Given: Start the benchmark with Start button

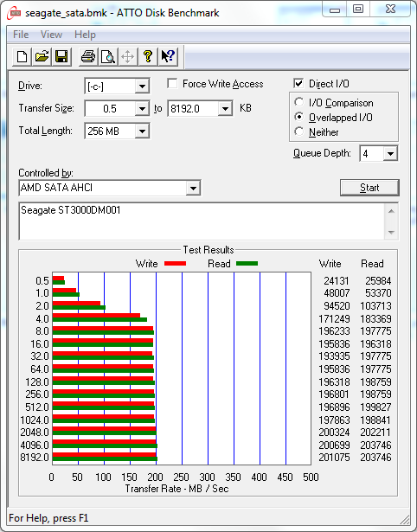Looking at the screenshot, I should pos(369,188).
